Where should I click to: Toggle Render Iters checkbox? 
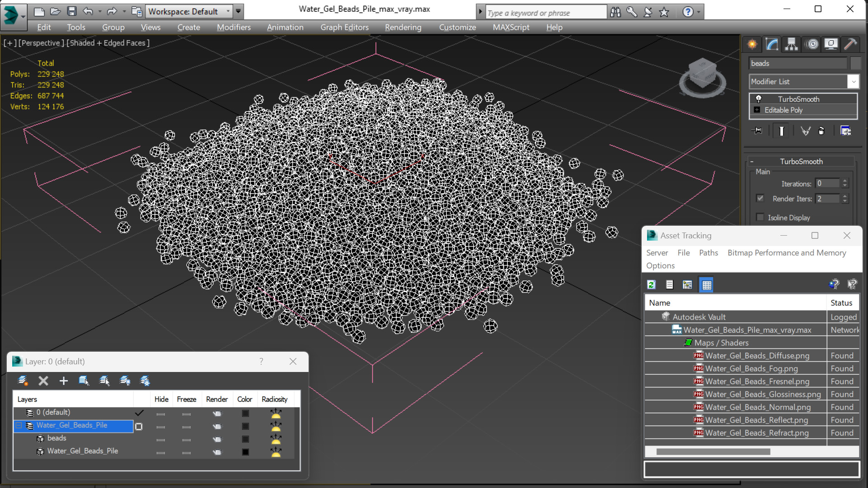click(x=760, y=198)
